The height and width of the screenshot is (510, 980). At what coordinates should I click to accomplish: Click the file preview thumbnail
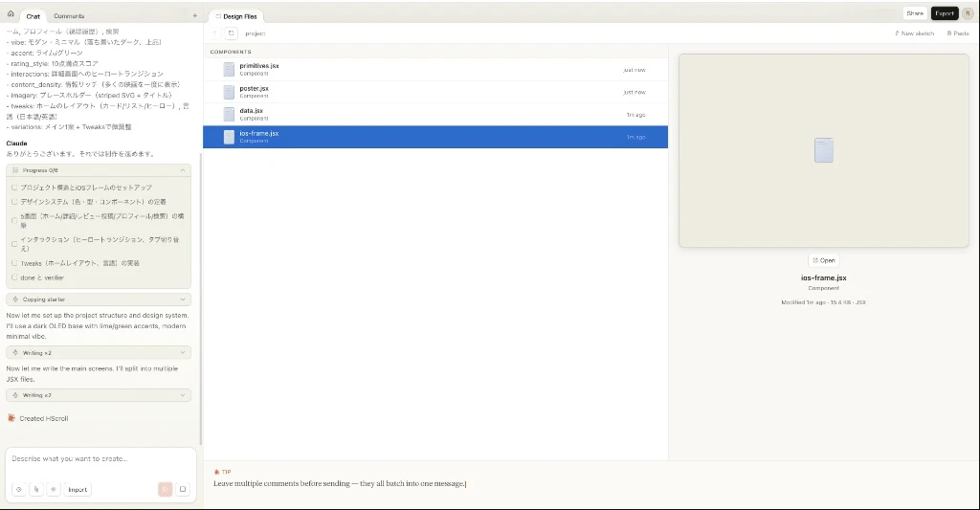[x=824, y=150]
